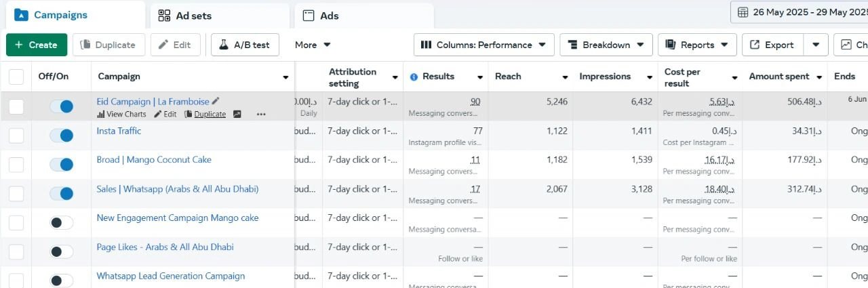Image resolution: width=868 pixels, height=288 pixels.
Task: Turn off the Insta Traffic campaign toggle
Action: click(x=62, y=136)
